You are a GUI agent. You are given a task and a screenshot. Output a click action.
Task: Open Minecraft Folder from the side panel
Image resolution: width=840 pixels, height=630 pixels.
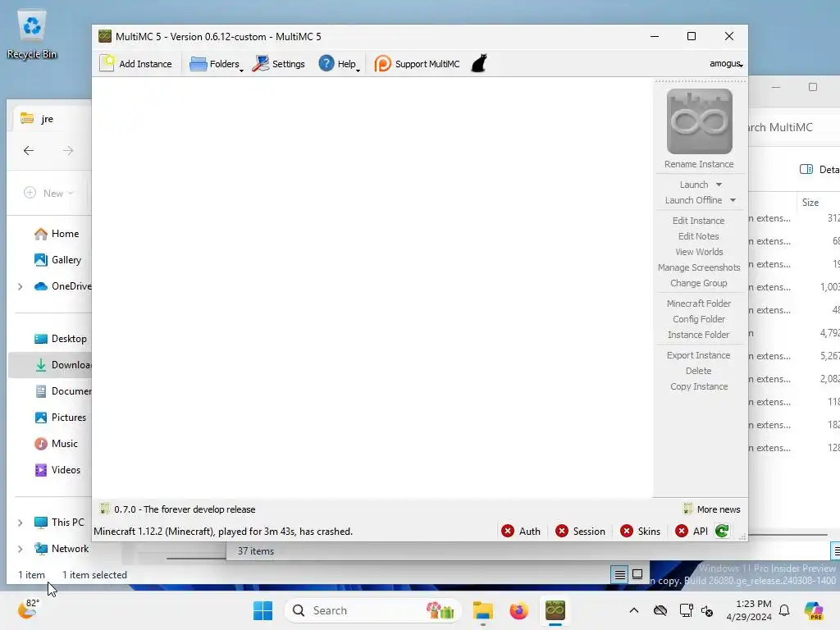pos(699,304)
